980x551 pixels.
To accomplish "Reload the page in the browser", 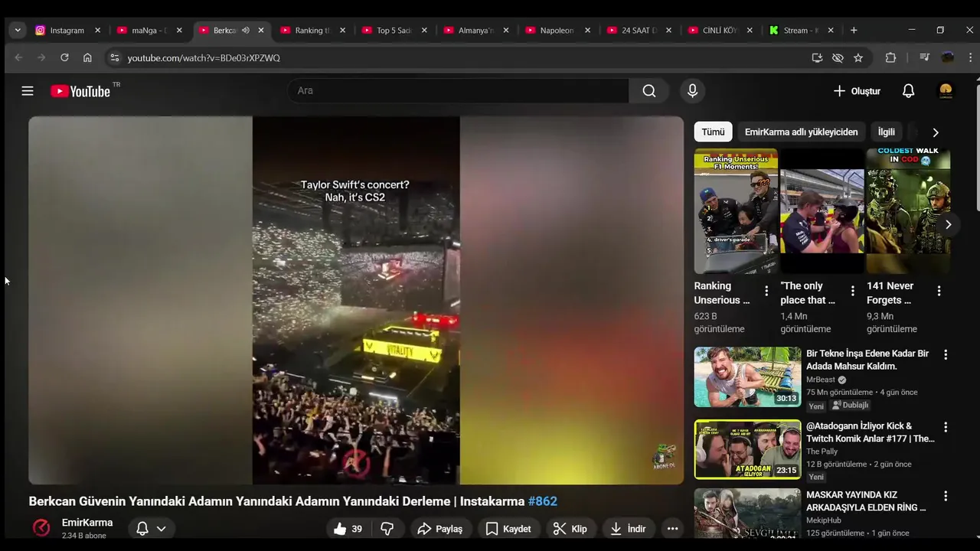I will [x=64, y=57].
